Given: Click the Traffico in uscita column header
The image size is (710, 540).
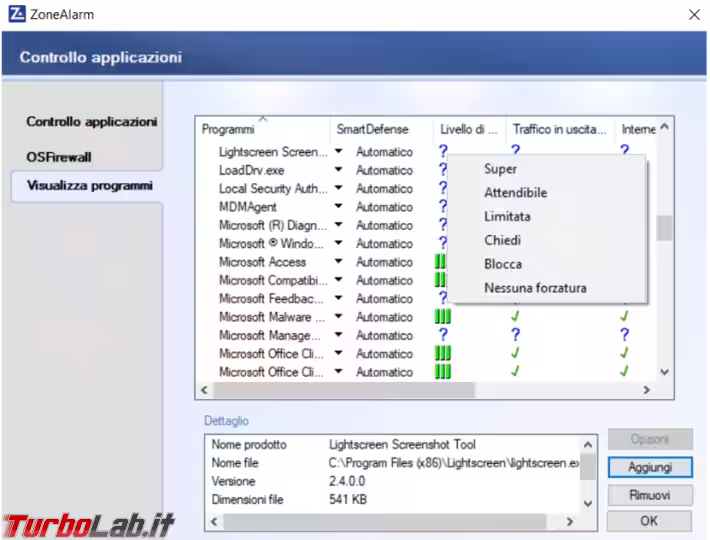Looking at the screenshot, I should tap(560, 129).
